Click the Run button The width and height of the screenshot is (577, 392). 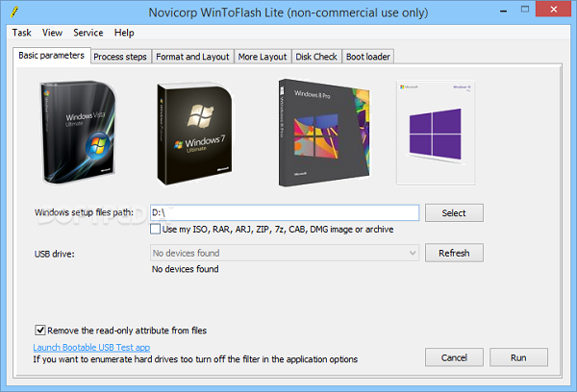click(x=518, y=357)
